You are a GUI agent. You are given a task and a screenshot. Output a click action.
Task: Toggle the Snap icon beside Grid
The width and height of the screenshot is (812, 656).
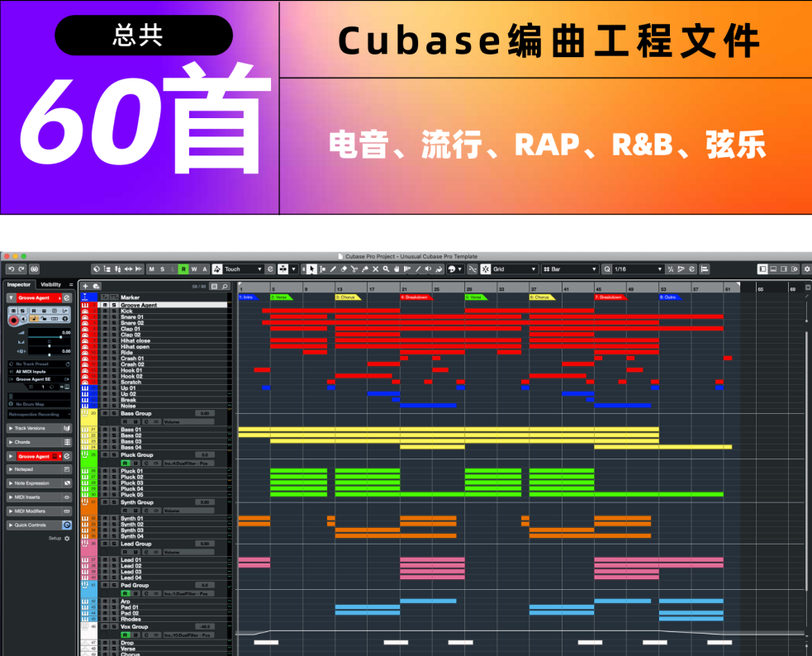(485, 269)
